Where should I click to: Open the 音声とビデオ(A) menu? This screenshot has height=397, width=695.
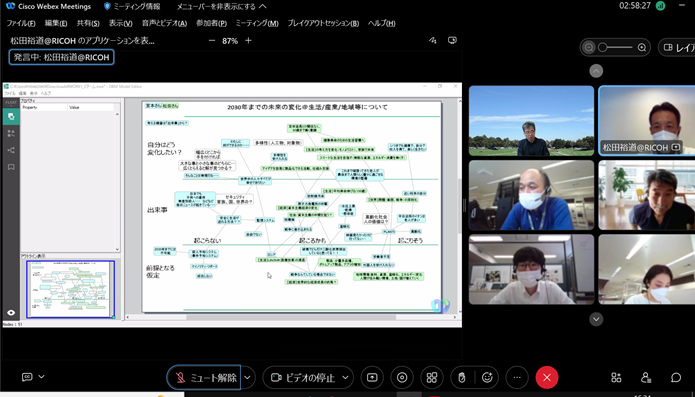point(164,23)
